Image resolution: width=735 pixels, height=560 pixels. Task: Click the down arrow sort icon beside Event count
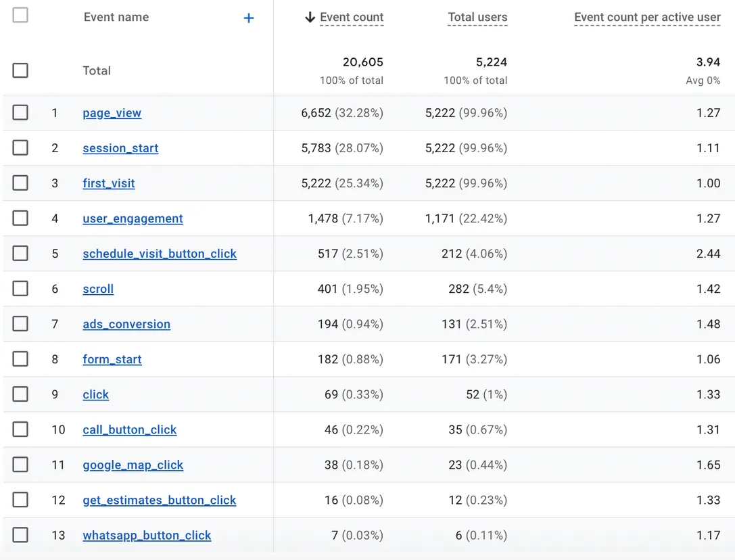tap(310, 18)
